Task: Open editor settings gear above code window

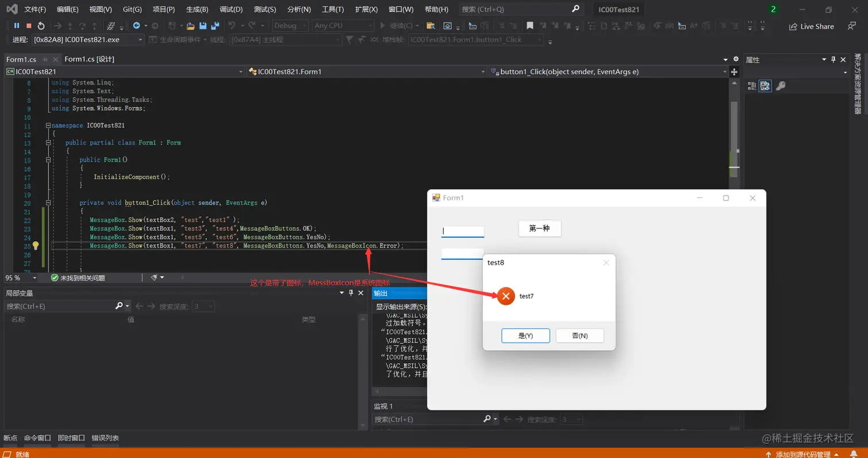Action: 736,59
